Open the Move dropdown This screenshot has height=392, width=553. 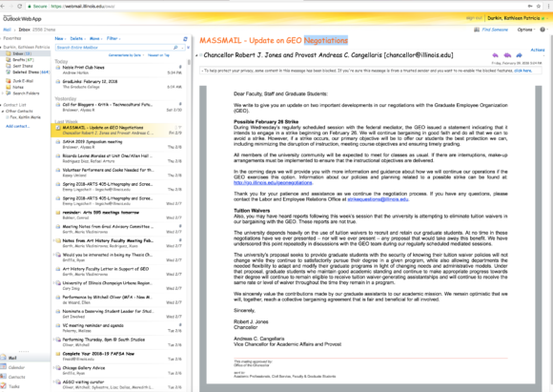pos(96,38)
